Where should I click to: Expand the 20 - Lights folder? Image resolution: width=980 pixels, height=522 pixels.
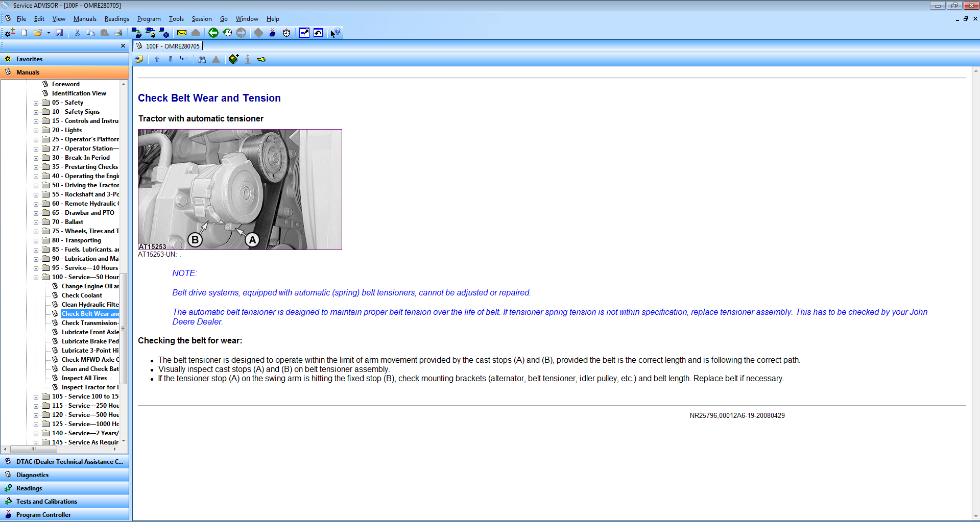pos(36,131)
